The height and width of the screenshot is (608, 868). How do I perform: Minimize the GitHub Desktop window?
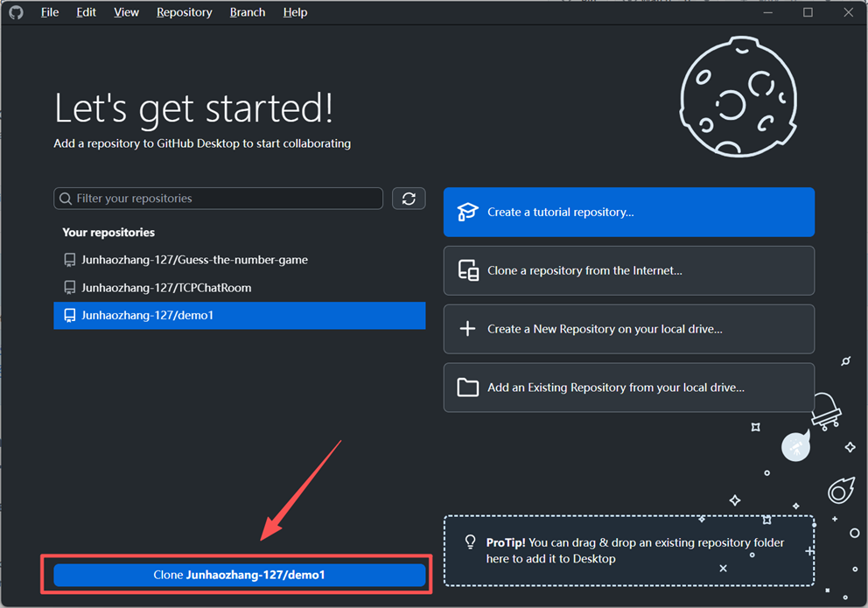coord(767,12)
